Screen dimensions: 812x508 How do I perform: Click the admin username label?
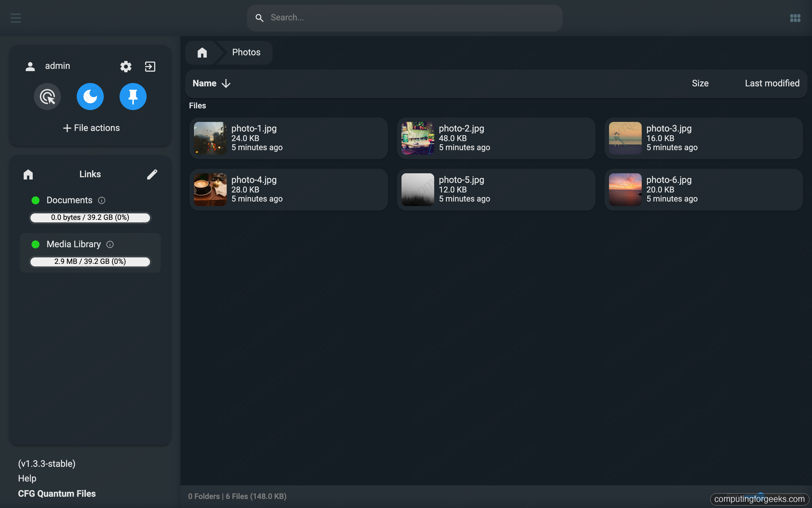click(58, 66)
